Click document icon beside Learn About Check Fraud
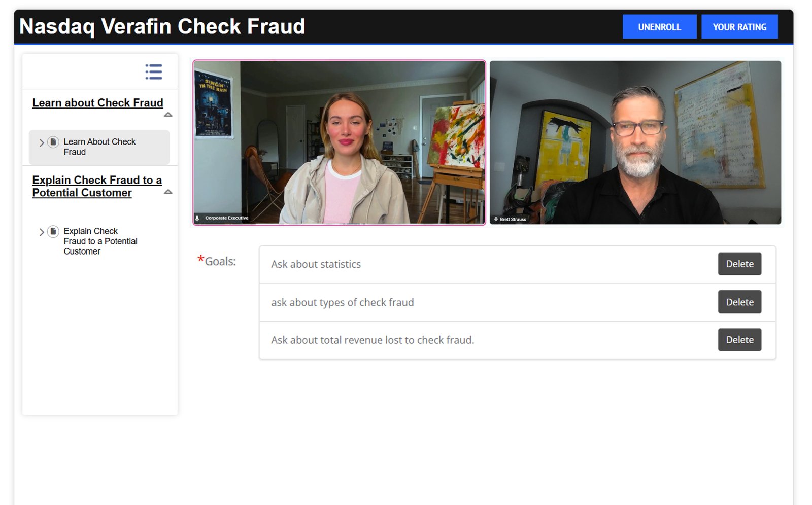The width and height of the screenshot is (812, 505). coord(53,142)
